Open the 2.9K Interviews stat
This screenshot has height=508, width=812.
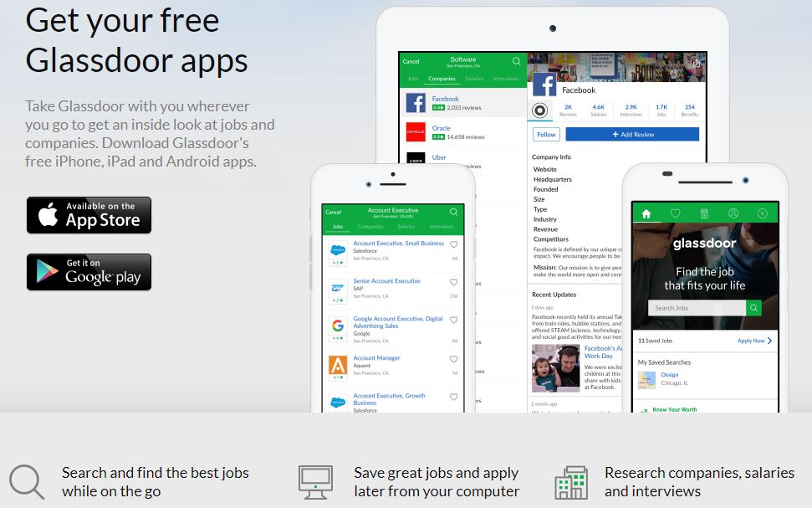click(x=631, y=110)
